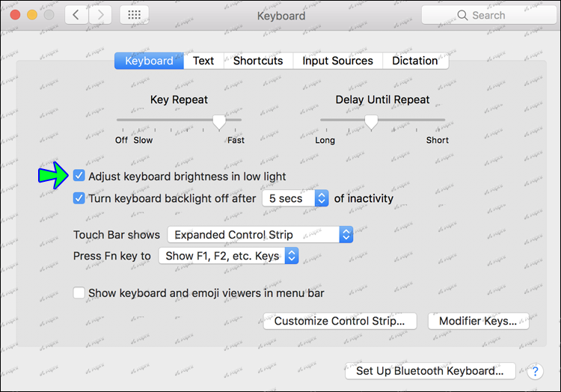The image size is (561, 392).
Task: Click the Long label under Delay Until Repeat
Action: [x=325, y=140]
